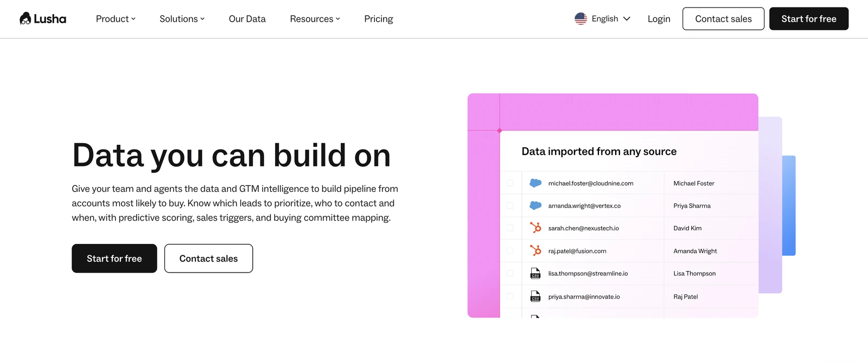The height and width of the screenshot is (362, 868).
Task: Click the 'Data you can build on' headline
Action: (x=231, y=156)
